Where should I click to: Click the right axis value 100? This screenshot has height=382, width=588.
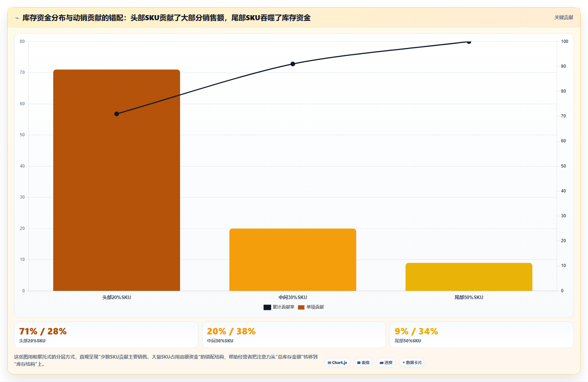pos(565,41)
